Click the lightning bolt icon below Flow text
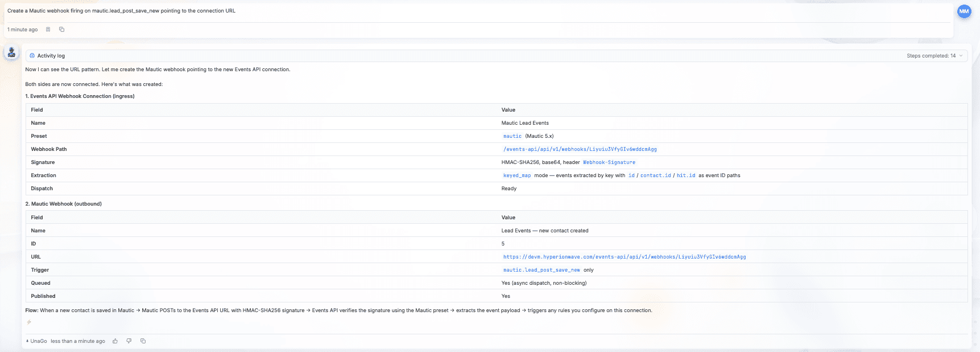Image resolution: width=980 pixels, height=352 pixels. click(x=29, y=322)
